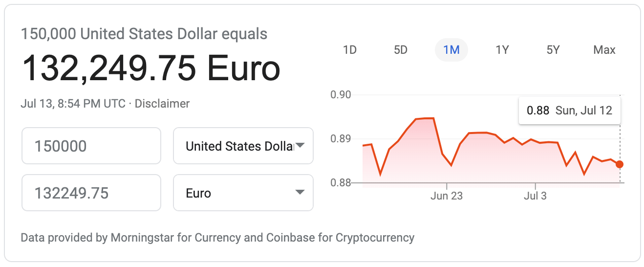The width and height of the screenshot is (644, 267).
Task: Switch chart to 5Y range
Action: pos(553,50)
